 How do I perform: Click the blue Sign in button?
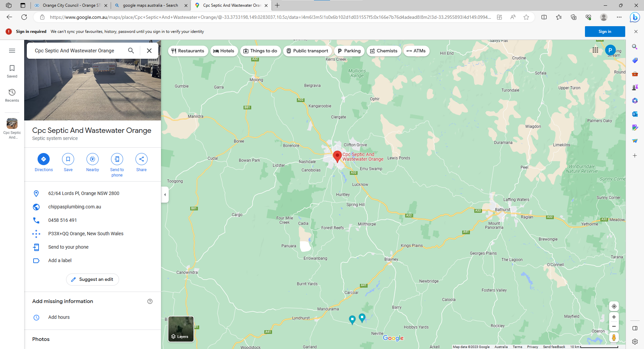(605, 32)
